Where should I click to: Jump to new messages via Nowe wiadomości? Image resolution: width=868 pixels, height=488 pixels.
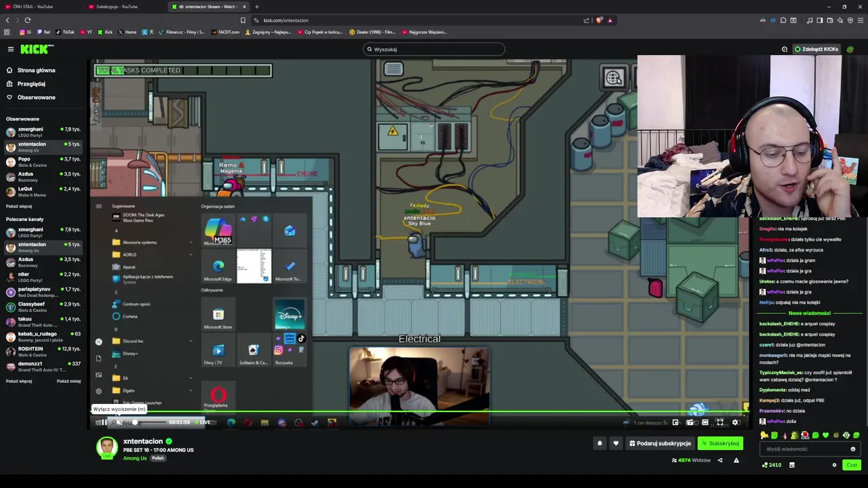click(x=809, y=313)
